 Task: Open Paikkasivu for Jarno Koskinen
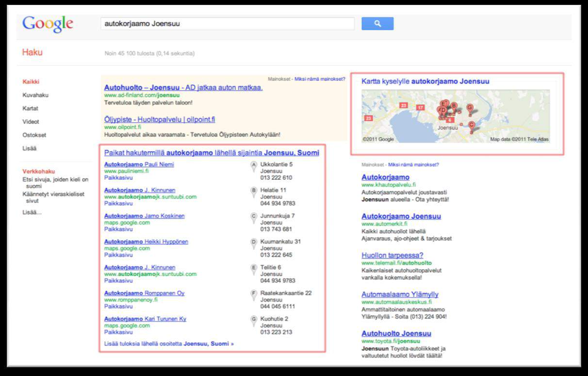(118, 229)
